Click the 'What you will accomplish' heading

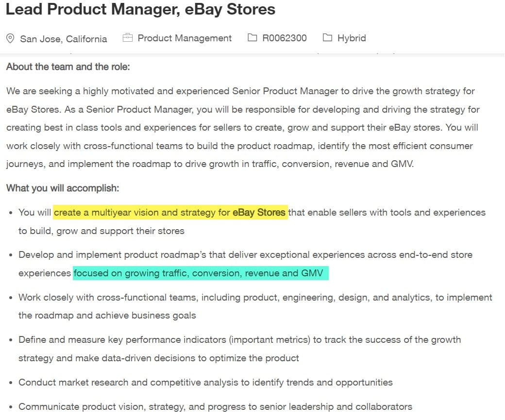pyautogui.click(x=63, y=188)
